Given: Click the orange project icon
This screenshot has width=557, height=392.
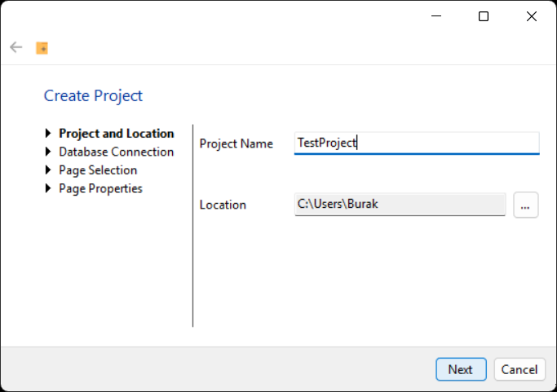Looking at the screenshot, I should tap(42, 48).
